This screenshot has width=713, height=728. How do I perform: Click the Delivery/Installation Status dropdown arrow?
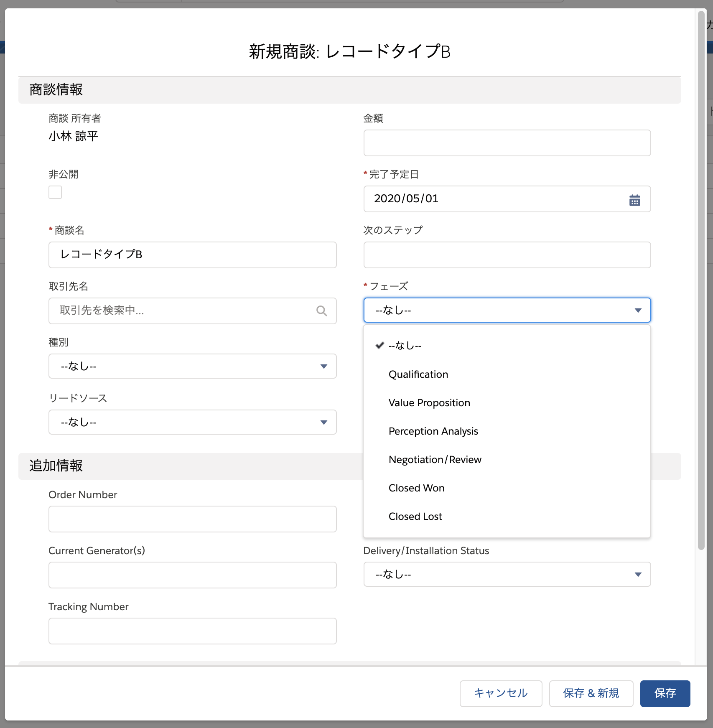pos(638,575)
